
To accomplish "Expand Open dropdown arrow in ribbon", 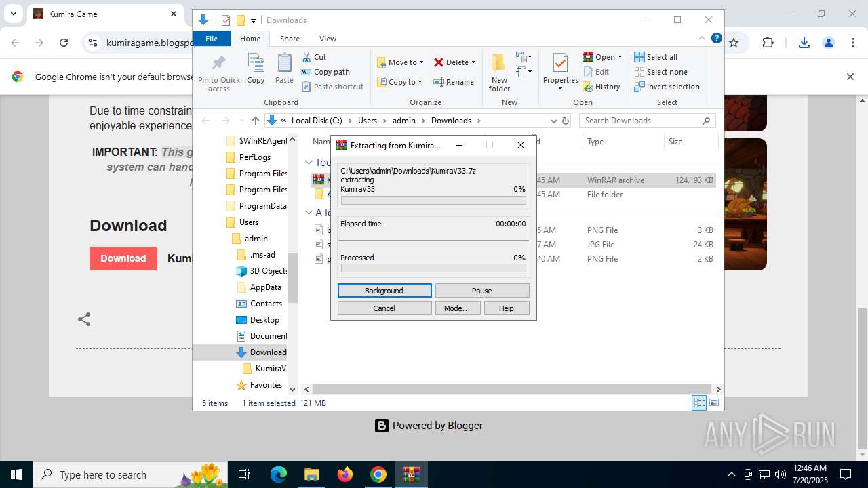I will [x=620, y=57].
